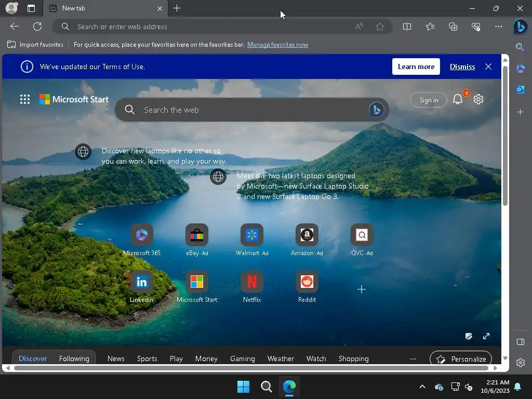Click the Microsoft Start logo
Screen dimensions: 532x399
[x=74, y=99]
